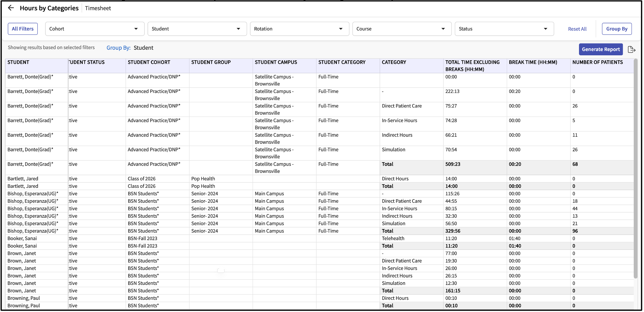The width and height of the screenshot is (644, 312).
Task: Click the Group By button
Action: tap(617, 29)
